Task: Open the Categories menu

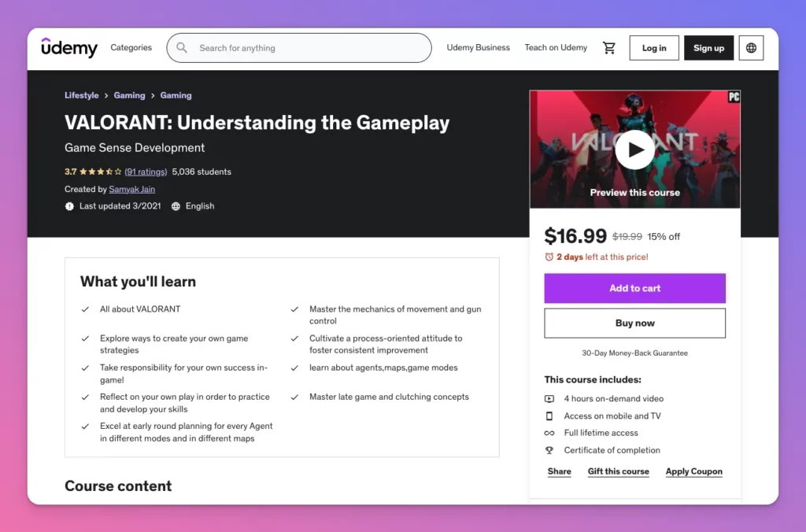Action: 131,47
